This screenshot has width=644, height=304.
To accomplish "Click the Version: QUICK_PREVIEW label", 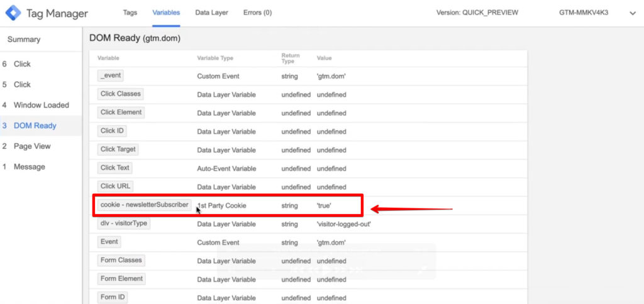I will click(477, 13).
